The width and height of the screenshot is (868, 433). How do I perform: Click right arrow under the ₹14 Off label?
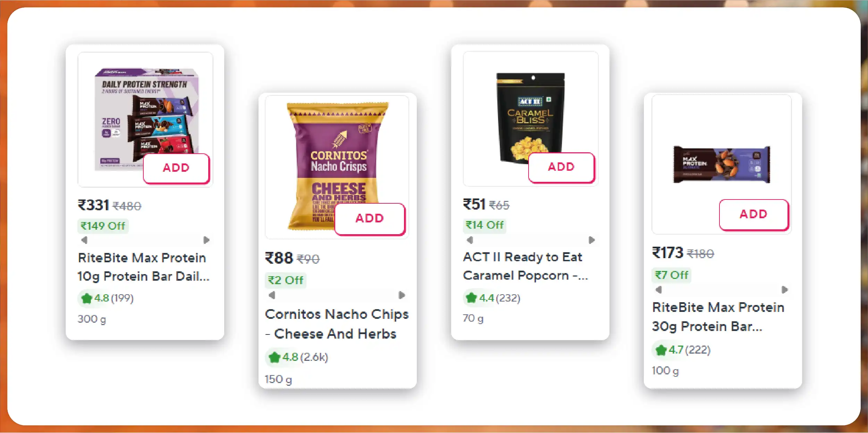[x=592, y=240]
